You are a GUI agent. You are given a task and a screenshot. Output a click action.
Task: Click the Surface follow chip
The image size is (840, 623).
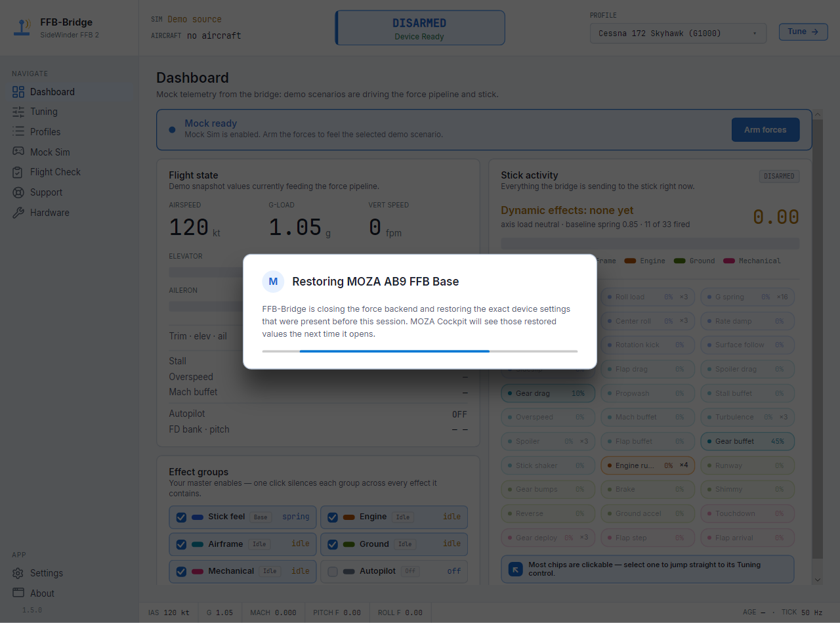click(x=747, y=345)
